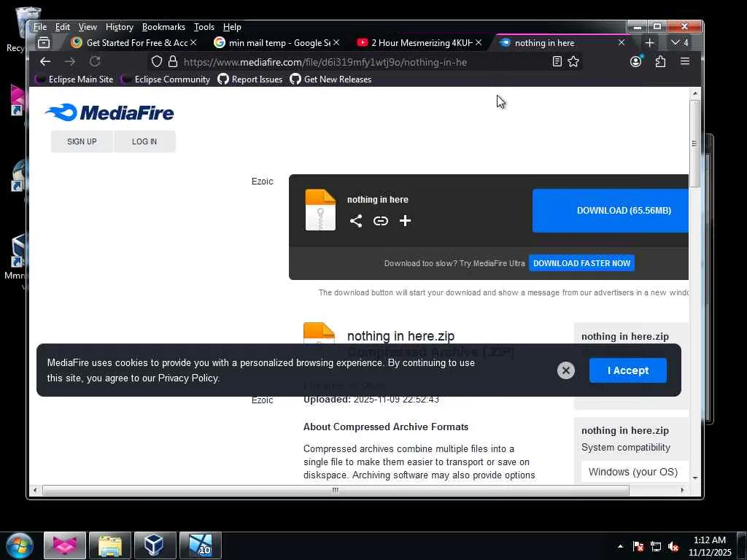Bookmark this page with the star icon

pyautogui.click(x=573, y=61)
